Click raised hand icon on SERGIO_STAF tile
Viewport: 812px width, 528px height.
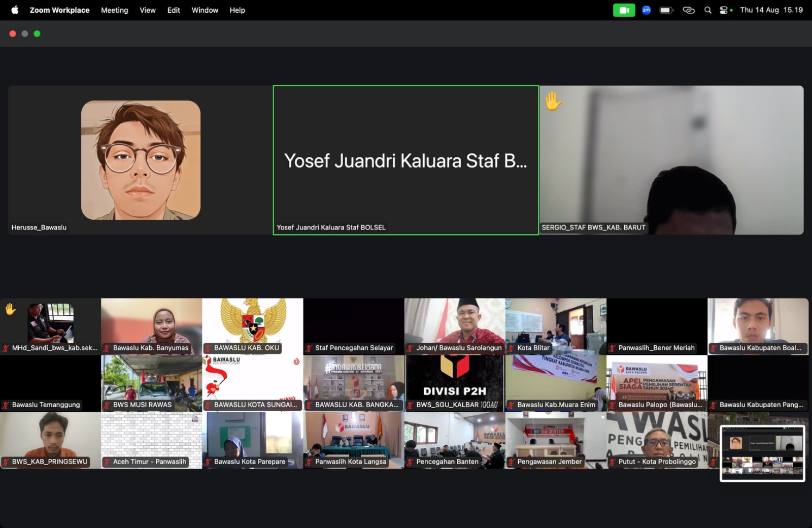tap(553, 101)
